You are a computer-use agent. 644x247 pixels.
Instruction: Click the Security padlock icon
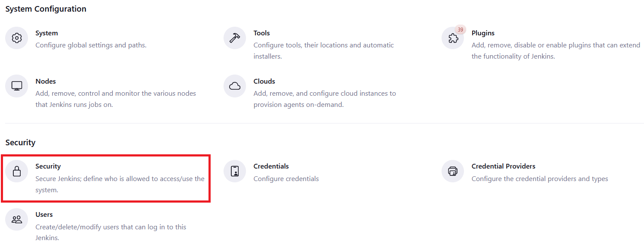[17, 171]
